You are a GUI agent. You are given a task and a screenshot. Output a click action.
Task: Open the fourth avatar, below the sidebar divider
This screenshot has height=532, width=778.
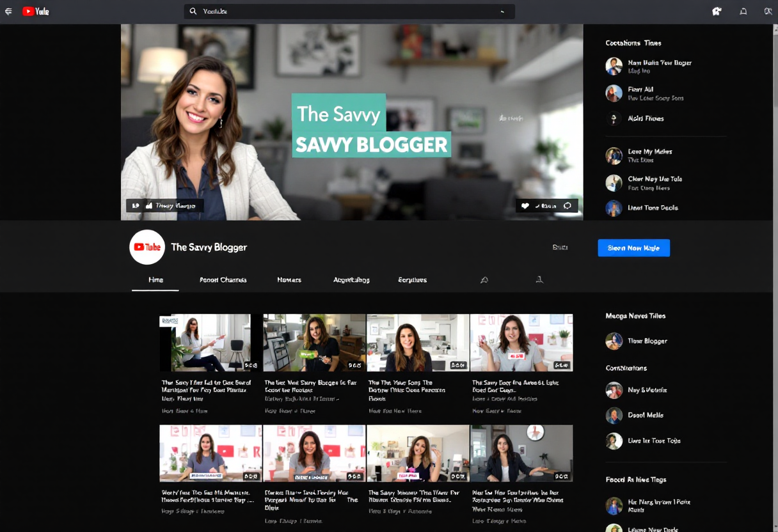(614, 156)
